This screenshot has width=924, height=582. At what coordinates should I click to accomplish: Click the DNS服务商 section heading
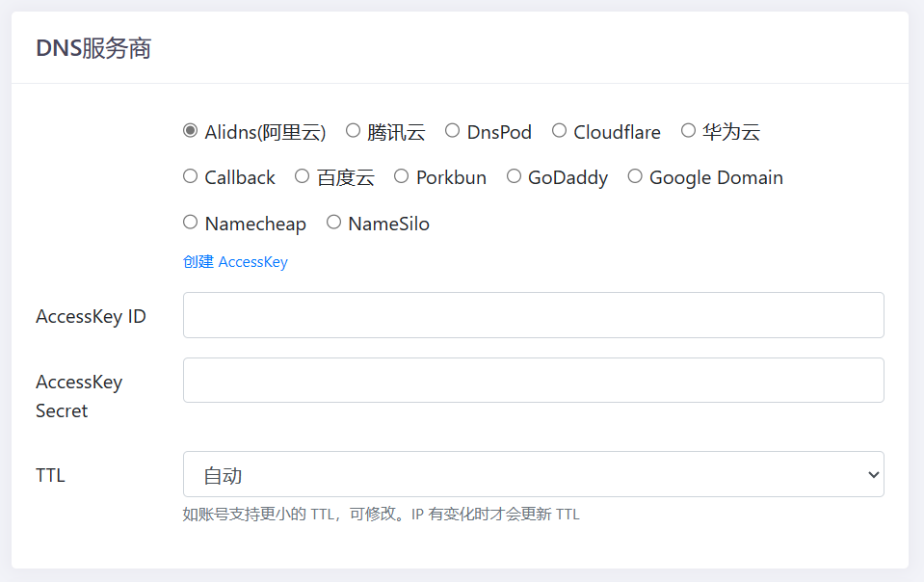pyautogui.click(x=93, y=49)
